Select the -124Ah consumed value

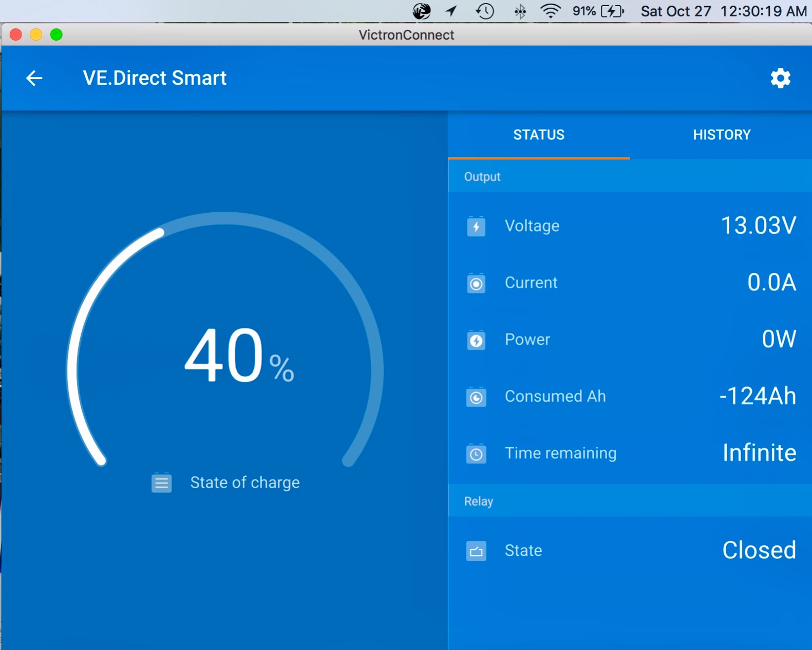coord(758,396)
